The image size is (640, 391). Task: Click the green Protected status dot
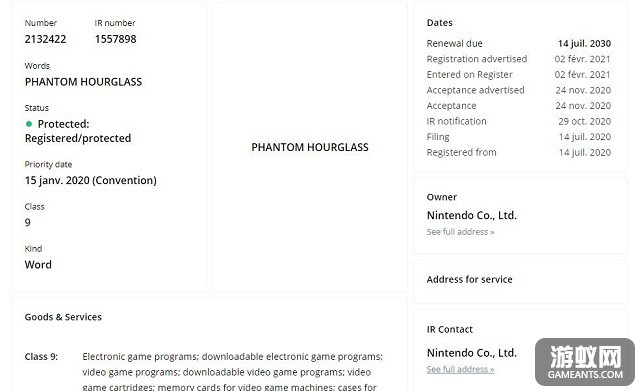tap(29, 124)
